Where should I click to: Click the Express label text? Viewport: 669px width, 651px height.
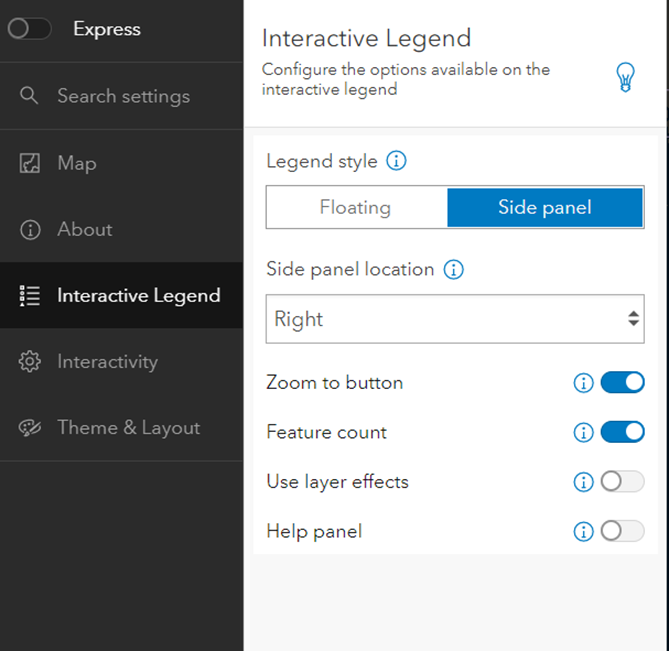pos(107,29)
